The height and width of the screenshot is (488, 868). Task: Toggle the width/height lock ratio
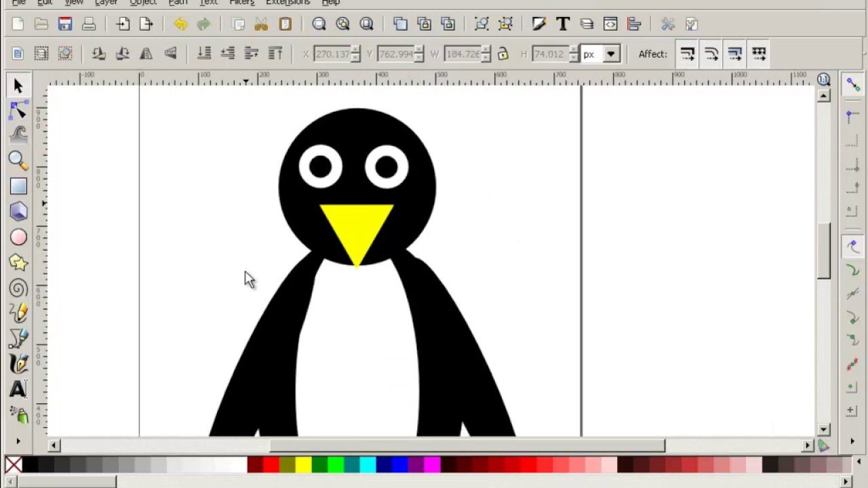pyautogui.click(x=502, y=54)
